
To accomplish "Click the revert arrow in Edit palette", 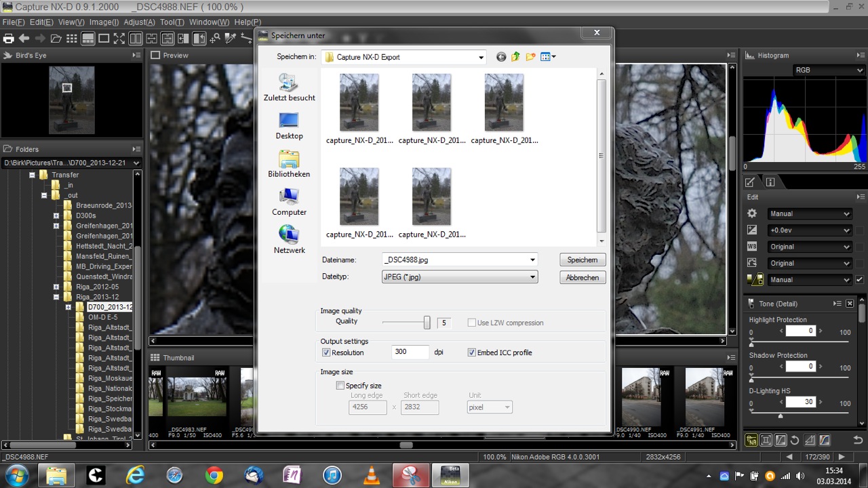I will pos(859,440).
